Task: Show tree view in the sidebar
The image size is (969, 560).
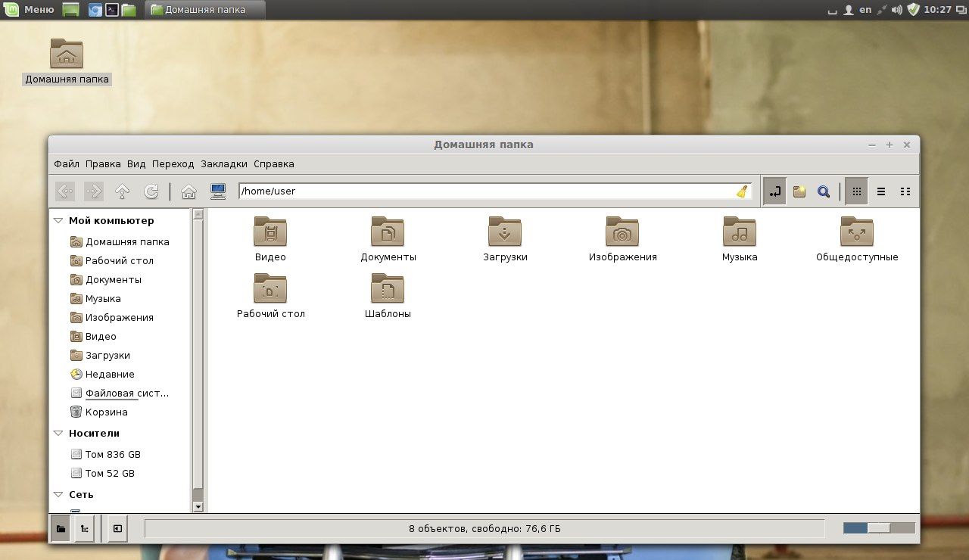Action: tap(85, 530)
